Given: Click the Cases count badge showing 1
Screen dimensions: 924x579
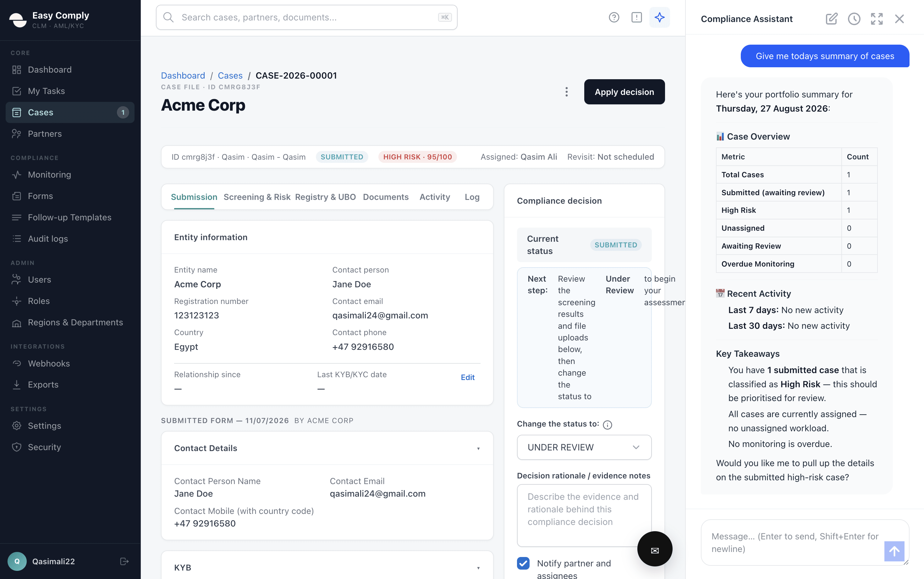Looking at the screenshot, I should coord(123,112).
